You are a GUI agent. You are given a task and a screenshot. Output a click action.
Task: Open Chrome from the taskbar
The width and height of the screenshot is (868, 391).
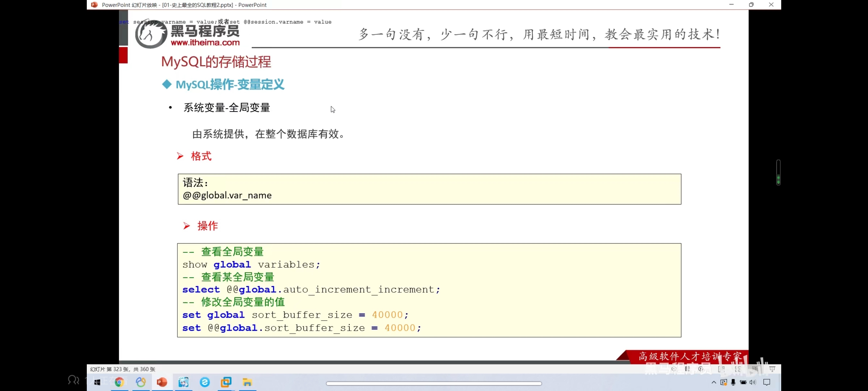click(119, 382)
